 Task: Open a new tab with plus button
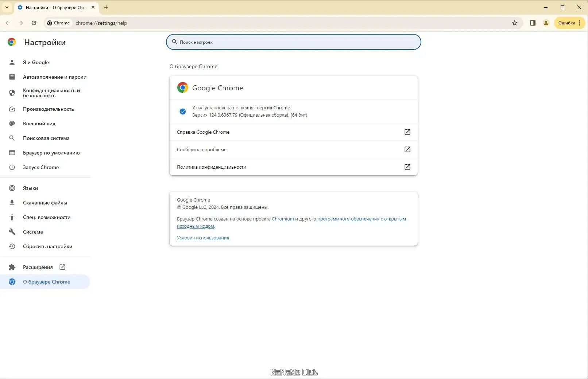click(106, 7)
